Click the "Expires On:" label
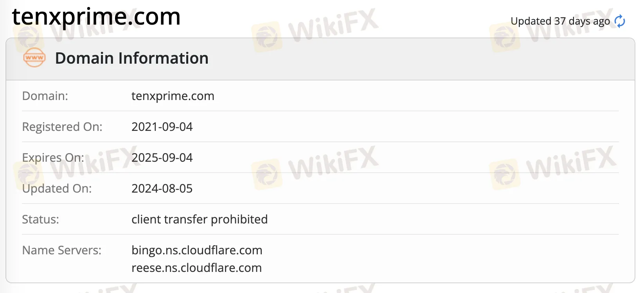Image resolution: width=644 pixels, height=293 pixels. pyautogui.click(x=53, y=158)
